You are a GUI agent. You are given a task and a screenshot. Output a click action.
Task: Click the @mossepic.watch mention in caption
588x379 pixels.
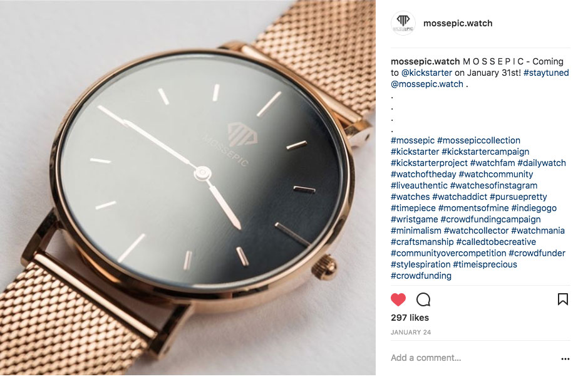(426, 84)
